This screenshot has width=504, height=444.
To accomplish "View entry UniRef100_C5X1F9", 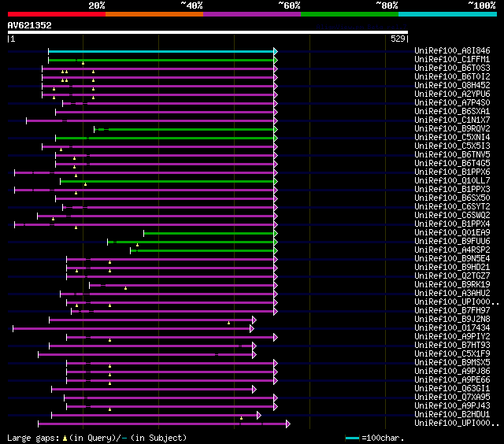I will pos(452,354).
